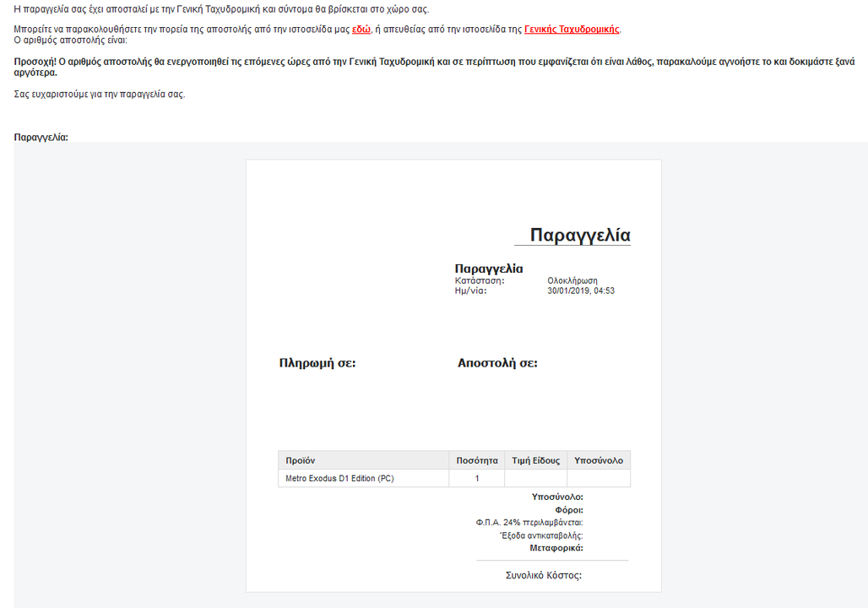Click the 'Υποσύνολο' table column header

pyautogui.click(x=599, y=460)
